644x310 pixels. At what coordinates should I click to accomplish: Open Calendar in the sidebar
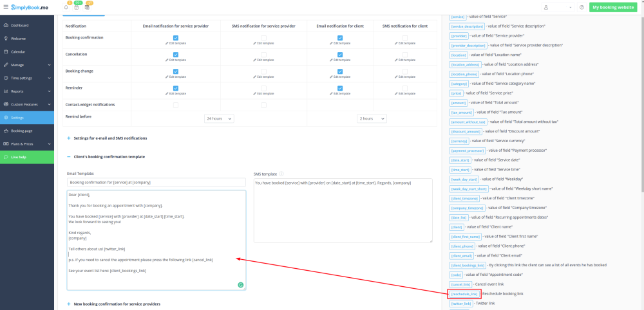(x=18, y=51)
